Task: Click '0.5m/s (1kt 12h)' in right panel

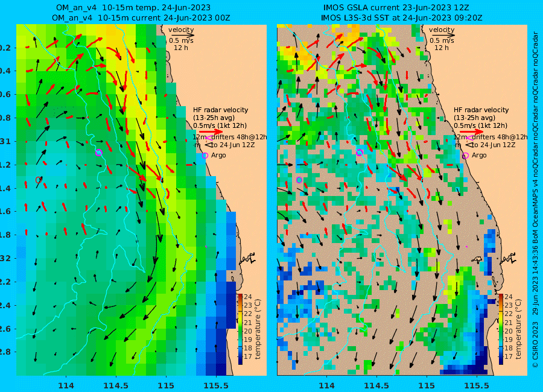Action: pos(481,125)
